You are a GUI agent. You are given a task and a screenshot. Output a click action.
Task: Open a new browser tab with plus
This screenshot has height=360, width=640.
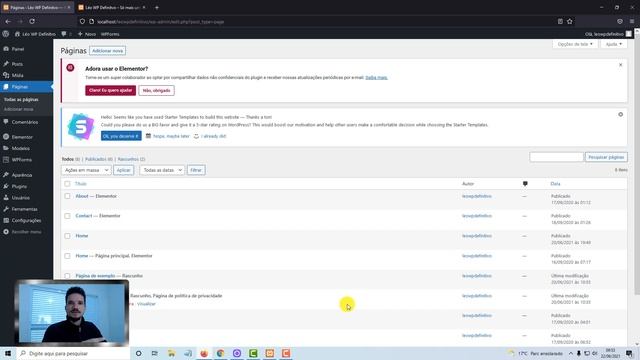(157, 7)
